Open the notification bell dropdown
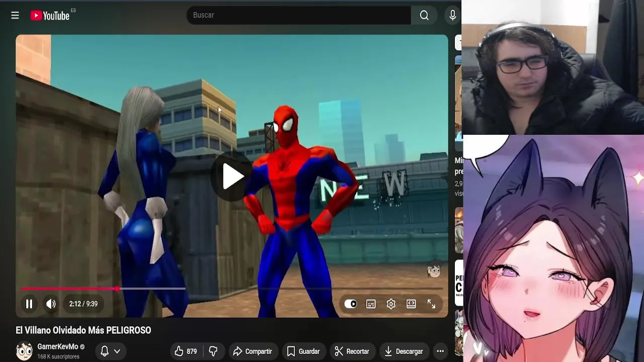Viewport: 644px width, 362px height. (110, 351)
